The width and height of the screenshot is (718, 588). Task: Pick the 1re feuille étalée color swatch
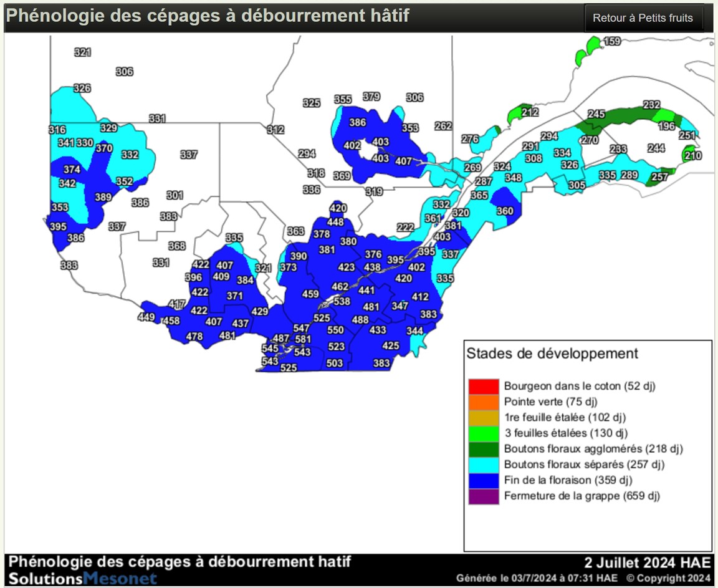coord(484,417)
